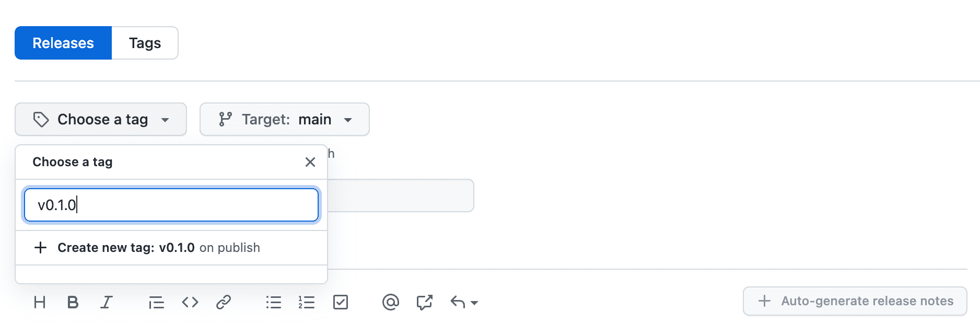
Task: Open the Choose a tag dropdown
Action: (x=100, y=119)
